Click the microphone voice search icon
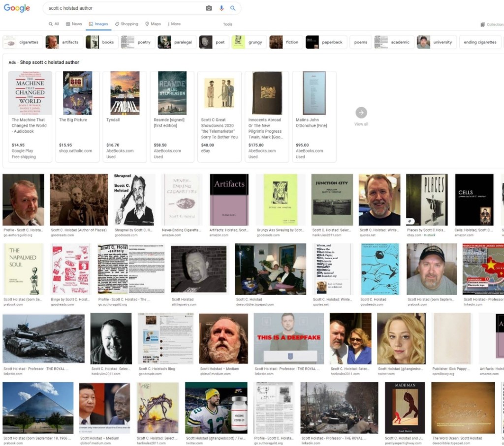The height and width of the screenshot is (446, 504). pyautogui.click(x=221, y=8)
